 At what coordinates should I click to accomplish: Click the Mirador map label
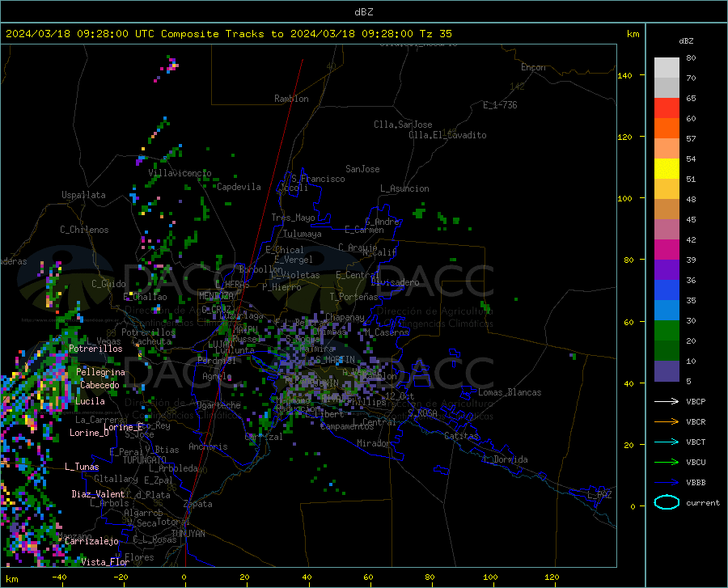click(373, 443)
